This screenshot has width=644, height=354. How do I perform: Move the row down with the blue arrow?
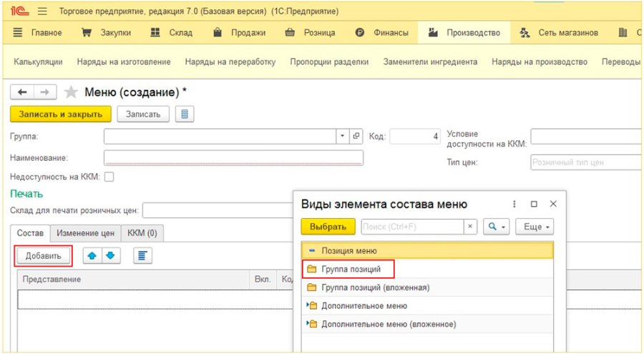point(110,256)
